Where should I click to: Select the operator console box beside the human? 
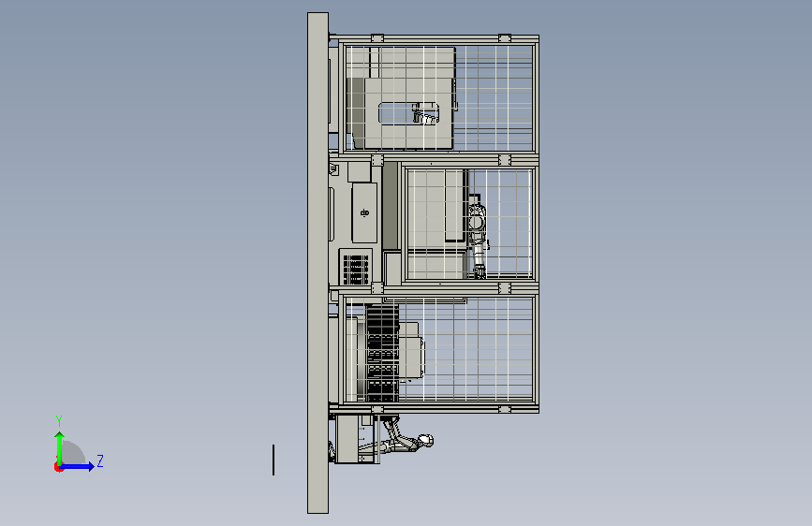[347, 440]
